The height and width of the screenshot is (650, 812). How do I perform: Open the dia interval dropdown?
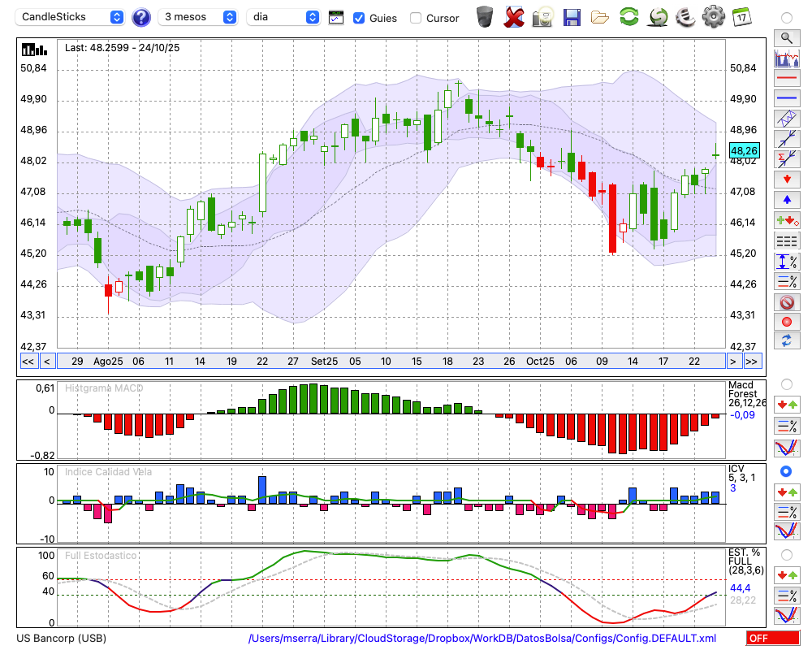(283, 17)
